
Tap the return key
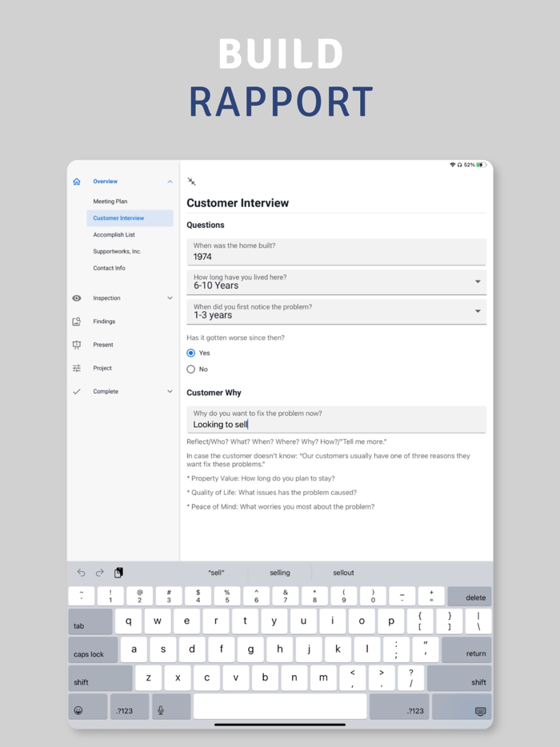pyautogui.click(x=466, y=649)
